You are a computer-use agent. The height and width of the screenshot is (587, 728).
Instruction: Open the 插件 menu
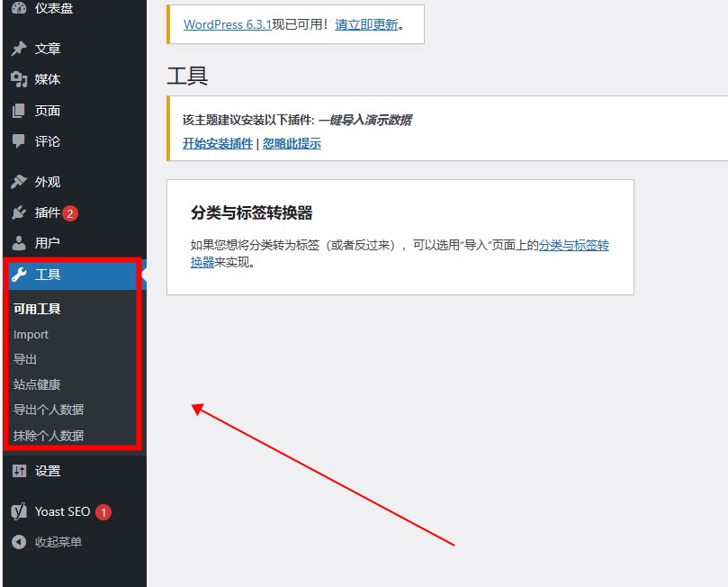pyautogui.click(x=48, y=212)
